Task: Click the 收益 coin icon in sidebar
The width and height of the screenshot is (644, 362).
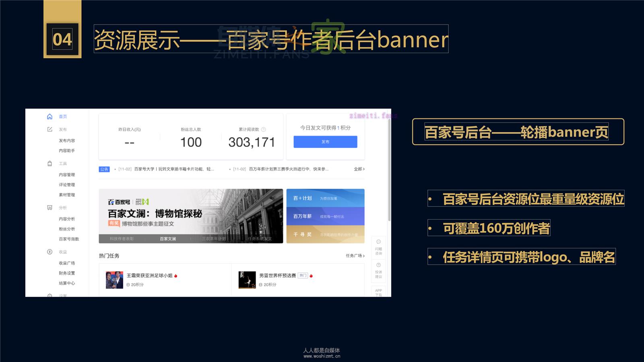Action: pos(50,252)
